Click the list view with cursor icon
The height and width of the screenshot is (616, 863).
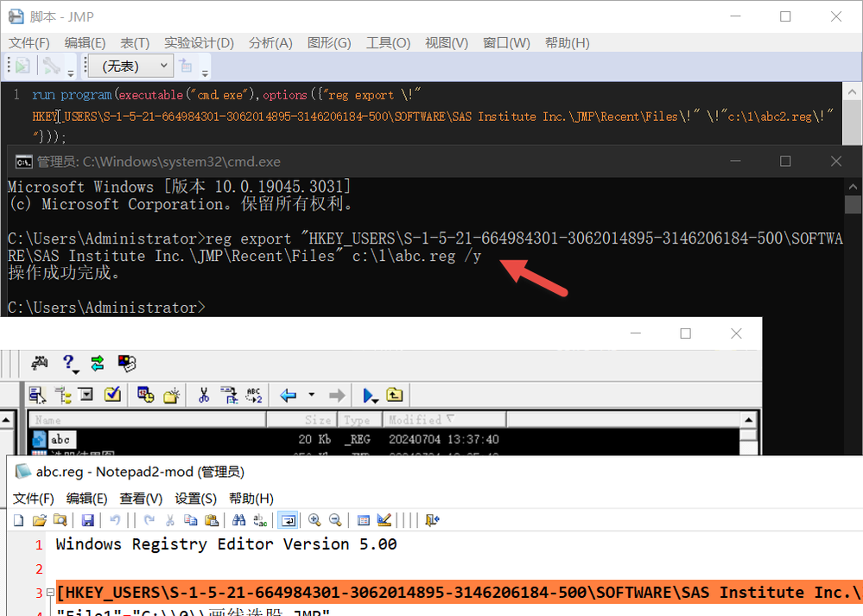(37, 395)
